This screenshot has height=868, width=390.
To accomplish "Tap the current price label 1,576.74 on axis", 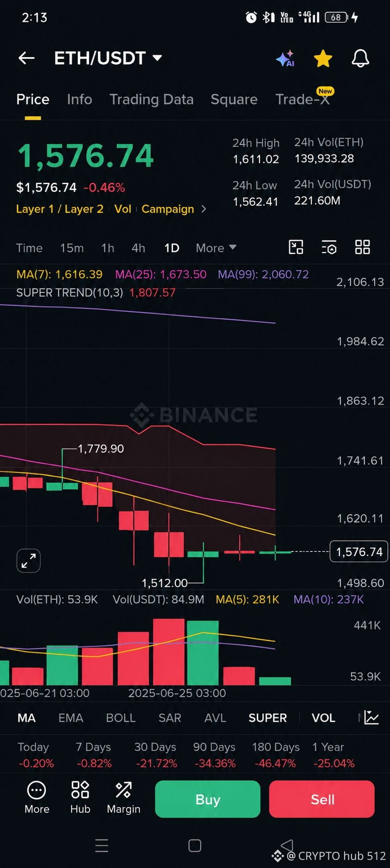I will (359, 551).
